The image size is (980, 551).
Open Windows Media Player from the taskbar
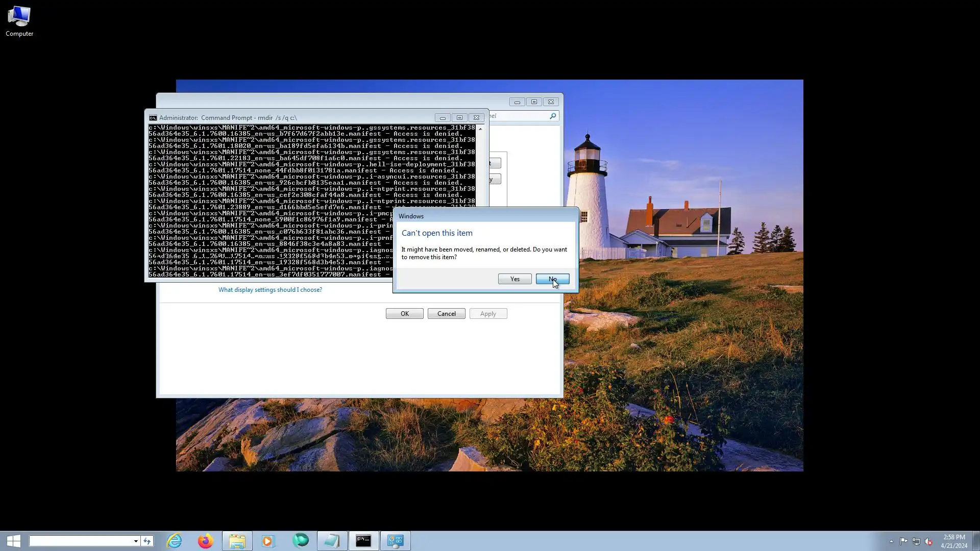coord(268,541)
